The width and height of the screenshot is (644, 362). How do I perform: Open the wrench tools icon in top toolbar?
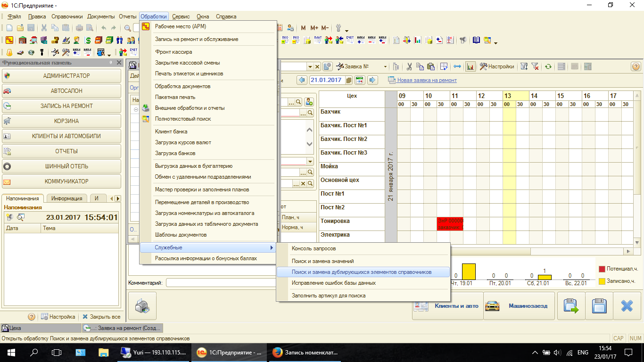point(339,28)
